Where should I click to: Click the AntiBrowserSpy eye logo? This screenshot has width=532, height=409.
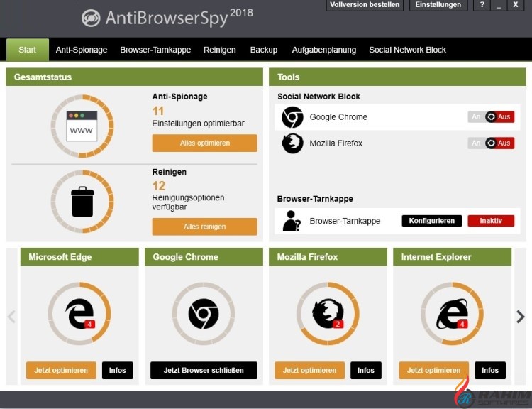(x=91, y=18)
